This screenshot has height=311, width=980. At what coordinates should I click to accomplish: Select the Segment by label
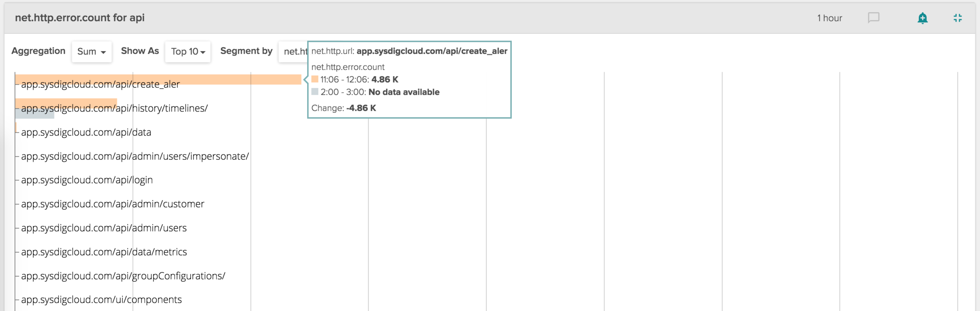246,51
